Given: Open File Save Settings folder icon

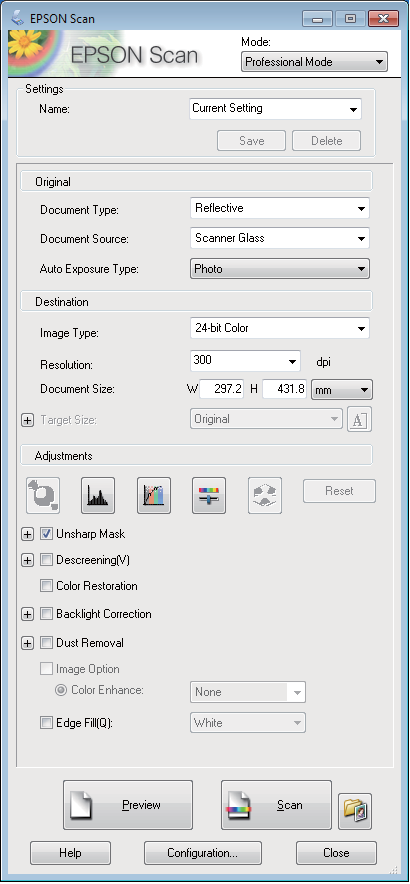Looking at the screenshot, I should coord(355,811).
